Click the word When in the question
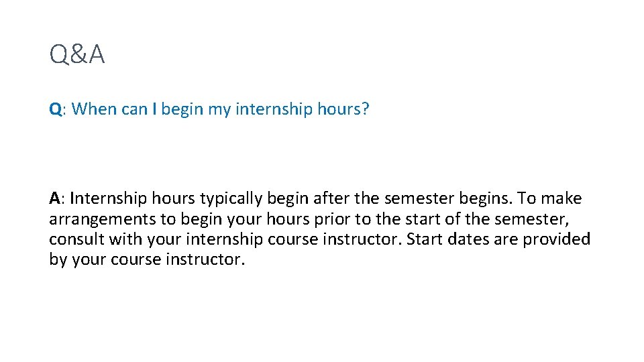 [94, 109]
